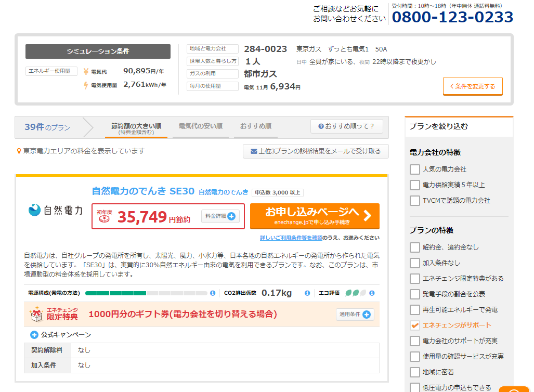Click 都市ガス value text

(x=261, y=74)
